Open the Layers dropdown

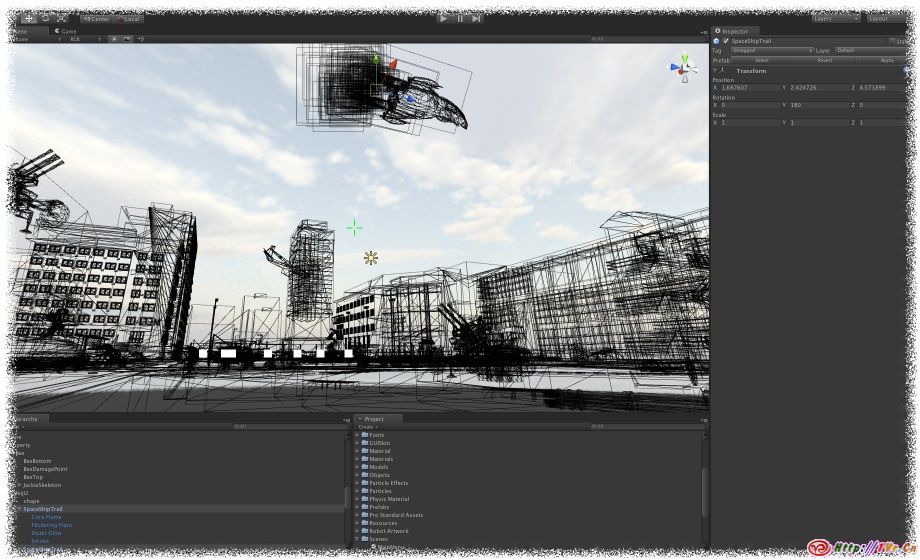tap(835, 18)
